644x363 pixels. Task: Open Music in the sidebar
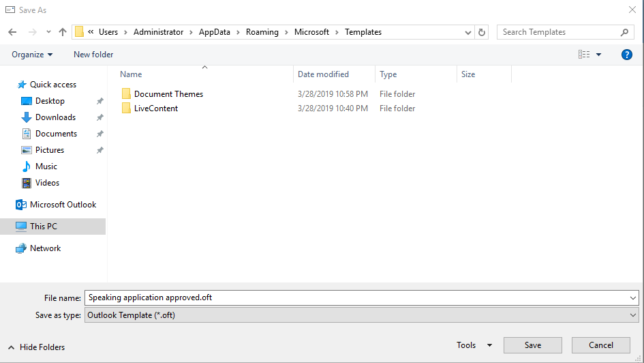[x=46, y=166]
